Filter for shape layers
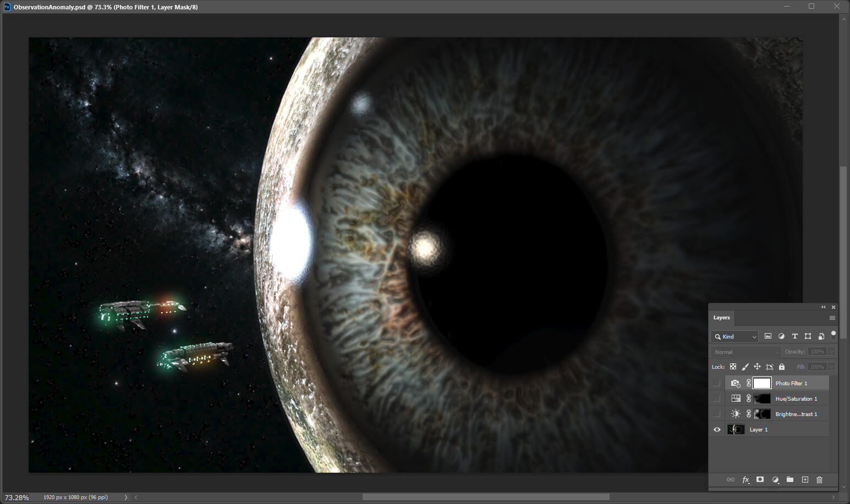The image size is (850, 504). [808, 336]
